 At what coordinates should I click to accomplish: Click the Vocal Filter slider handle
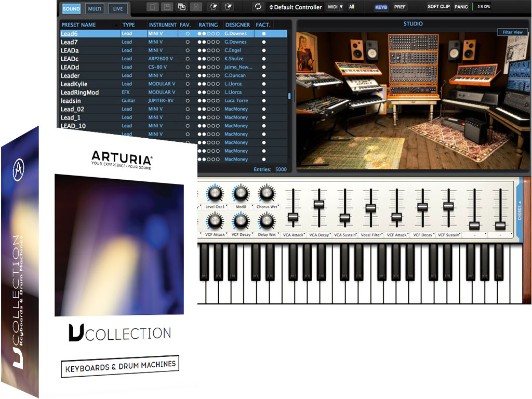point(370,208)
